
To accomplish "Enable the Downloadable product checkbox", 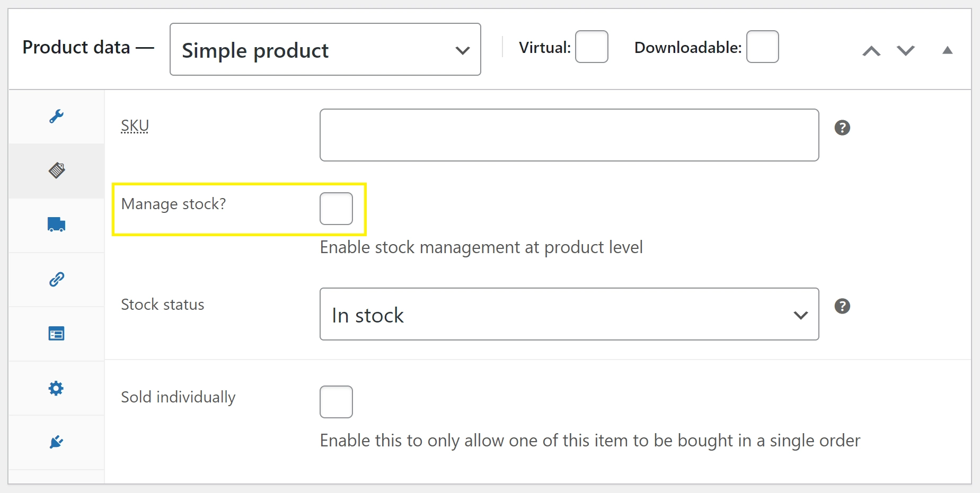I will tap(763, 47).
